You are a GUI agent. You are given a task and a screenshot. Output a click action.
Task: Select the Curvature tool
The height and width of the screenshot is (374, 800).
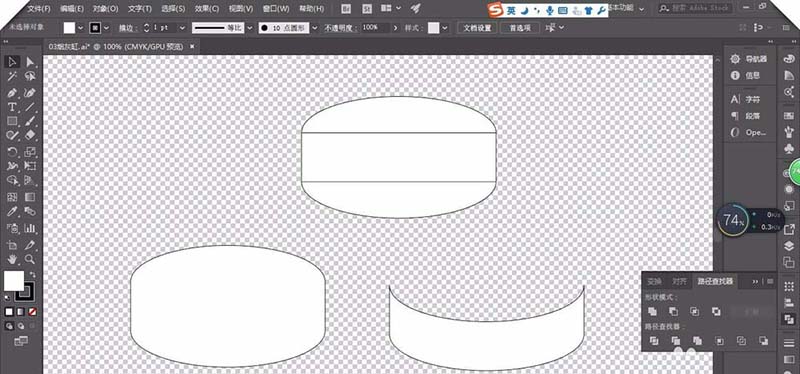30,93
